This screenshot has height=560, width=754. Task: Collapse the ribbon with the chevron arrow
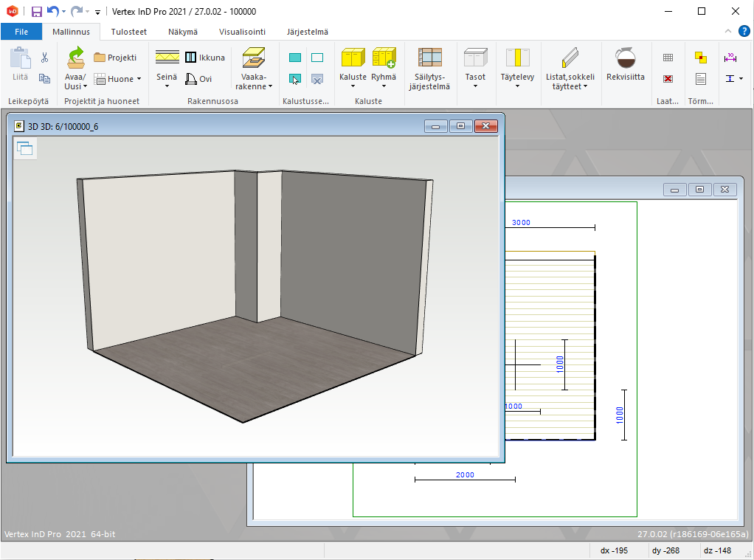pos(727,31)
